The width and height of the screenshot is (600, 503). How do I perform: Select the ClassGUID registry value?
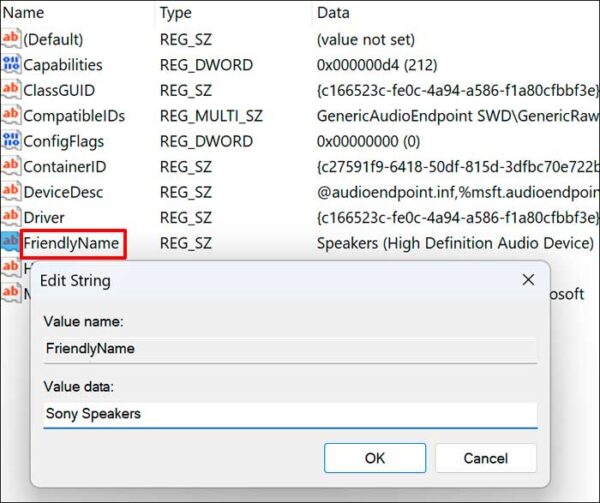click(x=59, y=91)
